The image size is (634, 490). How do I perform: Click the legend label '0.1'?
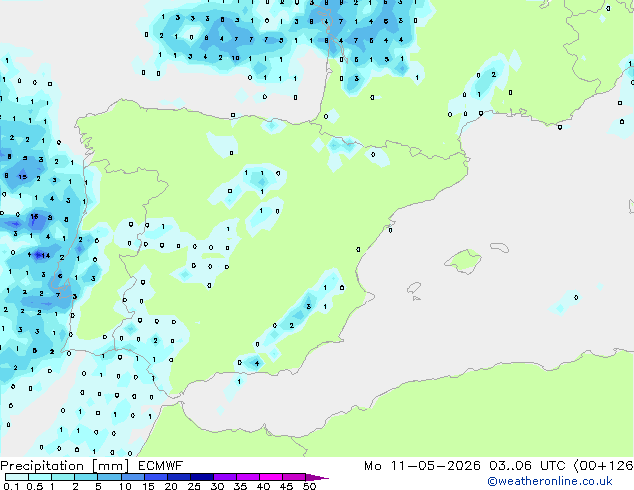pos(11,486)
